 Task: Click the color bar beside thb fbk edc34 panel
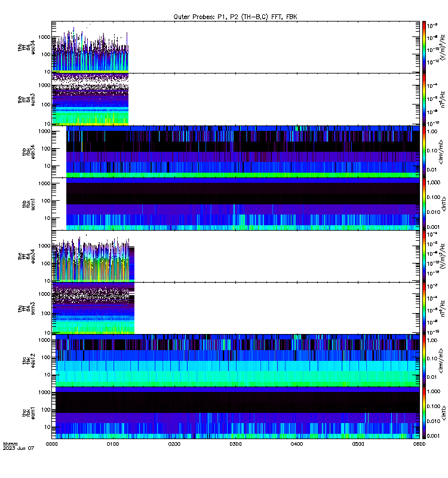[x=424, y=152]
